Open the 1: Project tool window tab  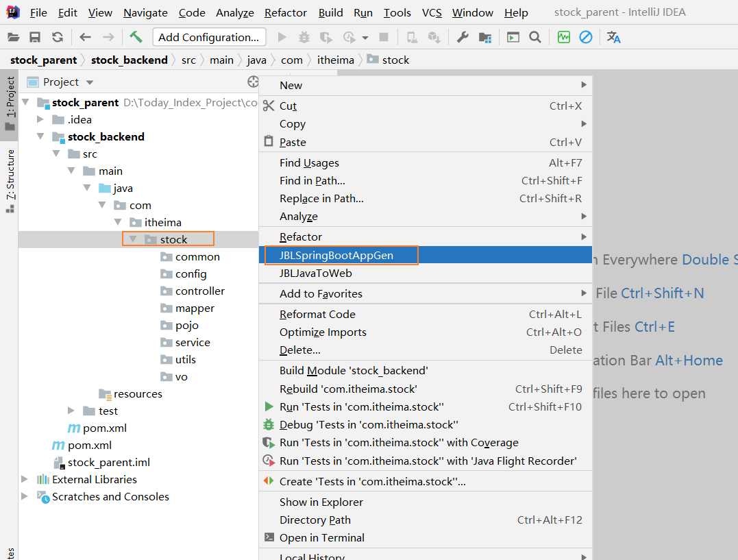pyautogui.click(x=10, y=105)
